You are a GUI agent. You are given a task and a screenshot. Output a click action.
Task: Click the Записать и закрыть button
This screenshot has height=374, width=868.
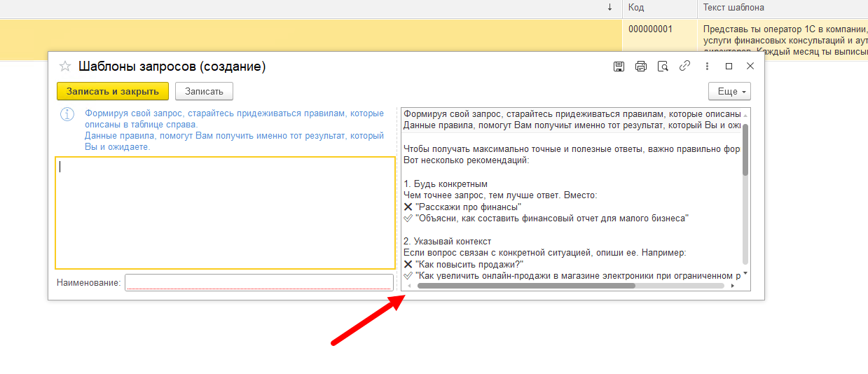point(113,91)
